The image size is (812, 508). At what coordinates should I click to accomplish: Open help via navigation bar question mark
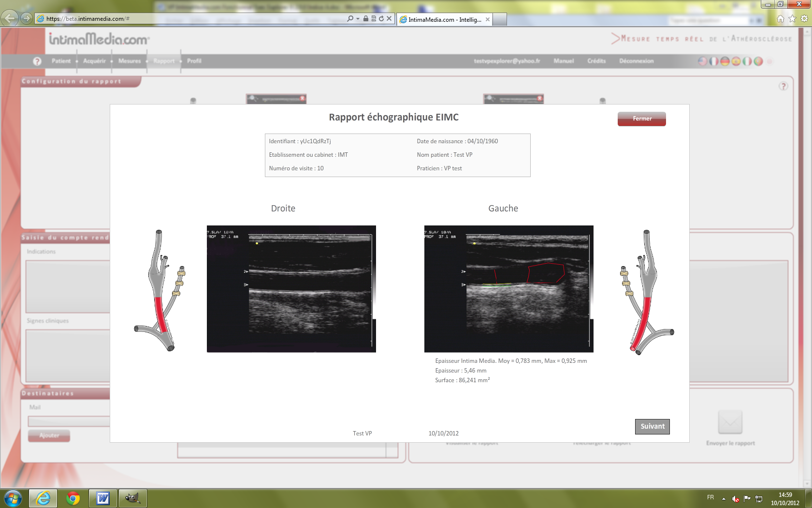pos(37,61)
